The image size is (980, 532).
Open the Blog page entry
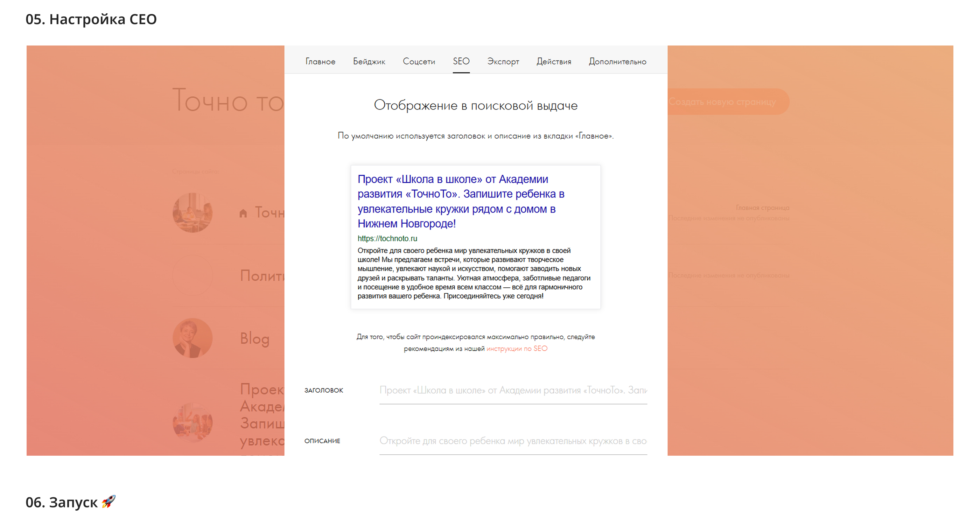click(254, 338)
